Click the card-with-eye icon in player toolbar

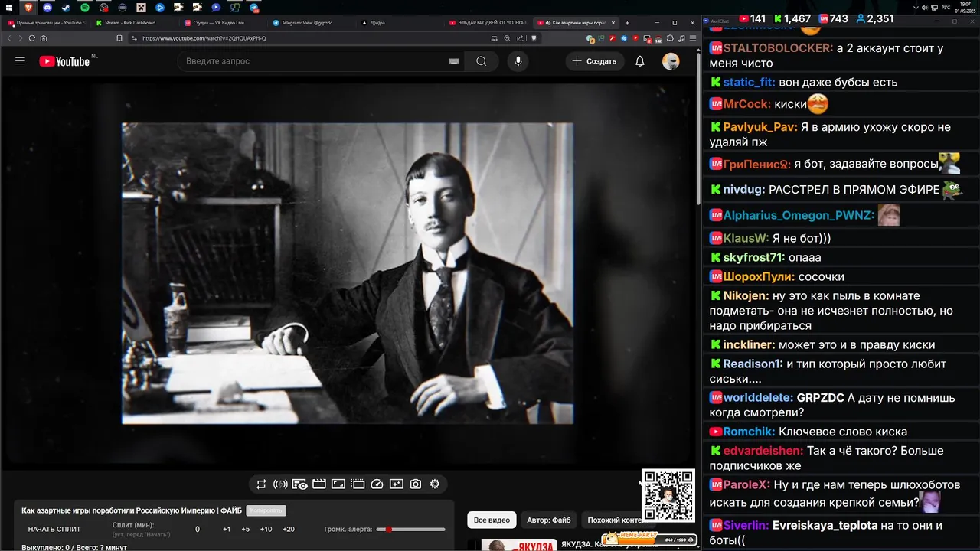point(299,484)
